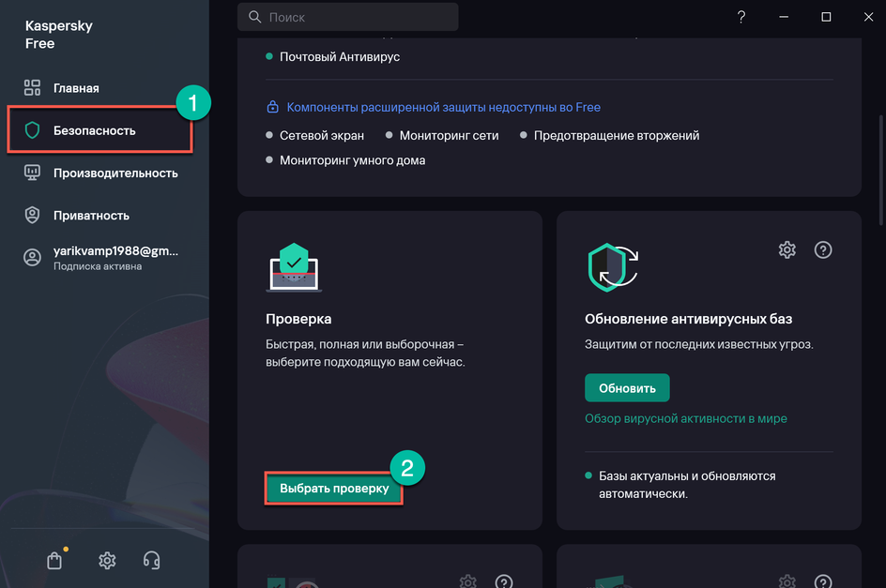Click the Базы актуальны status text
Screen dimensions: 886x588
[687, 485]
